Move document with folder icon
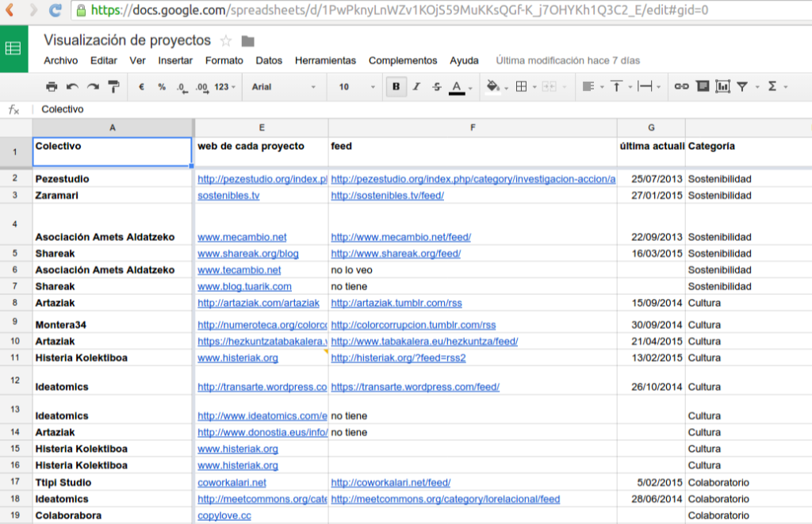The image size is (812, 524). tap(248, 41)
